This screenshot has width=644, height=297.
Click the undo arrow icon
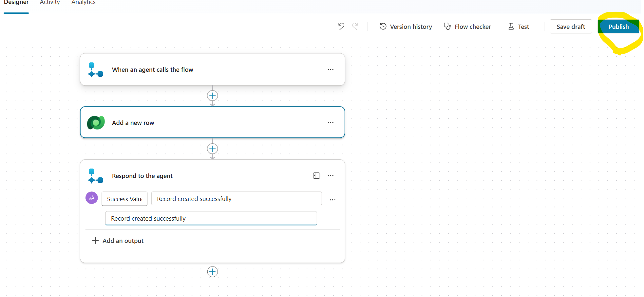point(341,26)
